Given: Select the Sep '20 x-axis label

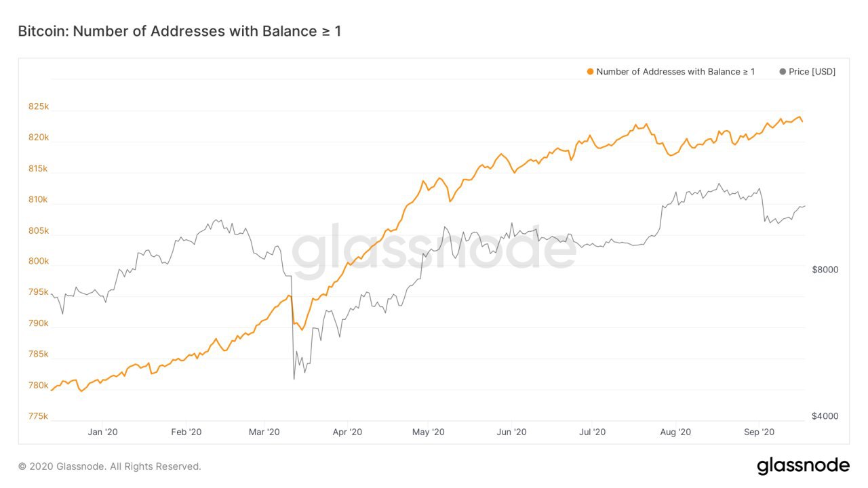Looking at the screenshot, I should pos(759,432).
